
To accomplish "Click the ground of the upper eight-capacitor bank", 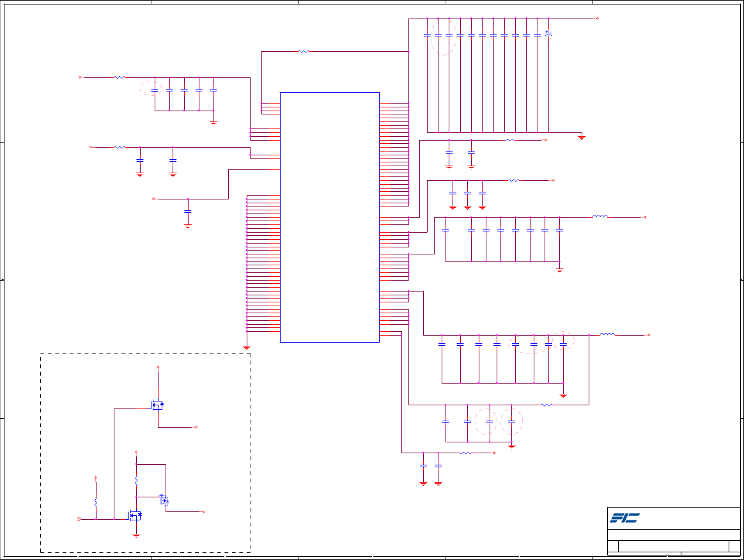I will (x=560, y=270).
